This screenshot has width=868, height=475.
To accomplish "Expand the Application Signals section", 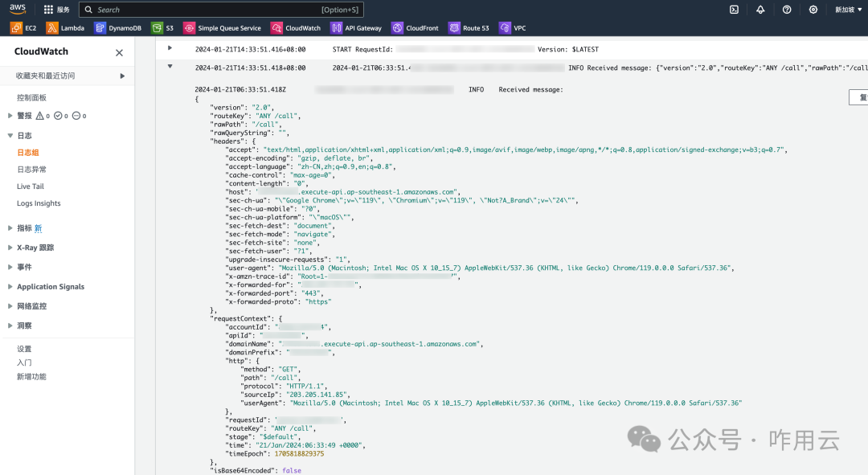I will 10,286.
